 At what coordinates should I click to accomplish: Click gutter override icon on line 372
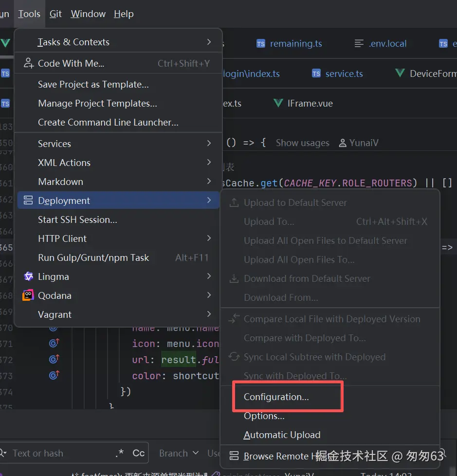(54, 359)
